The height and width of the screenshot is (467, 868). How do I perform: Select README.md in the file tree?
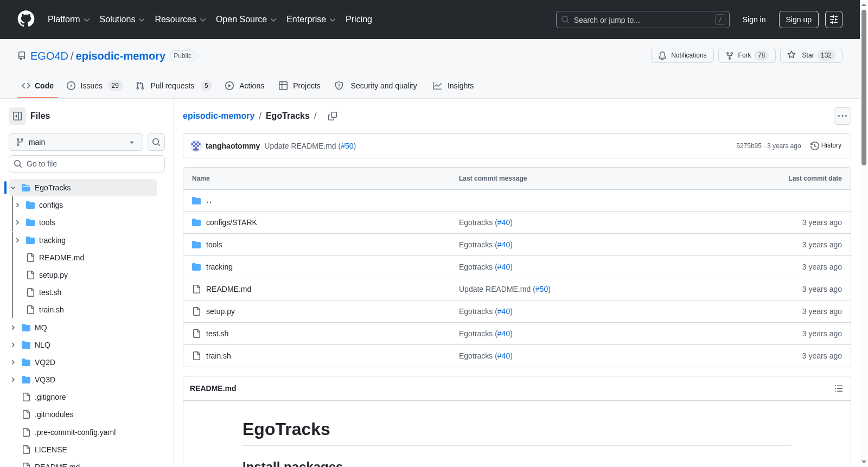tap(61, 258)
